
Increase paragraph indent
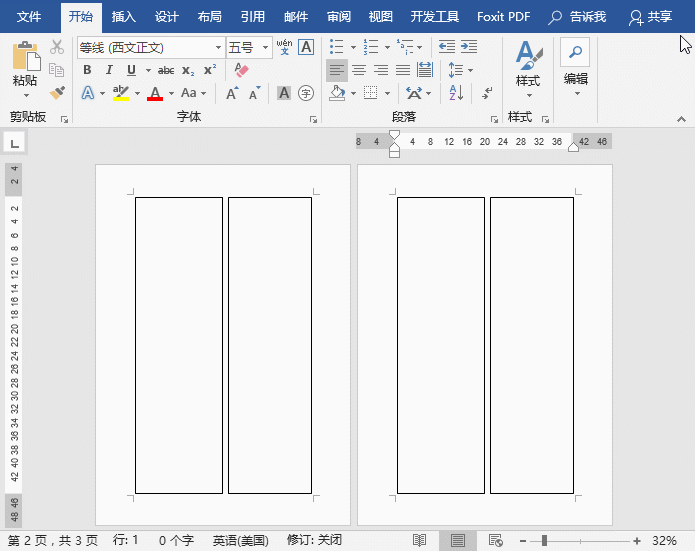468,47
